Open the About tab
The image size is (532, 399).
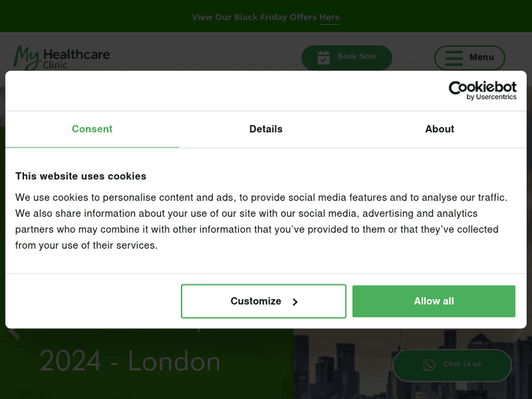pyautogui.click(x=439, y=129)
